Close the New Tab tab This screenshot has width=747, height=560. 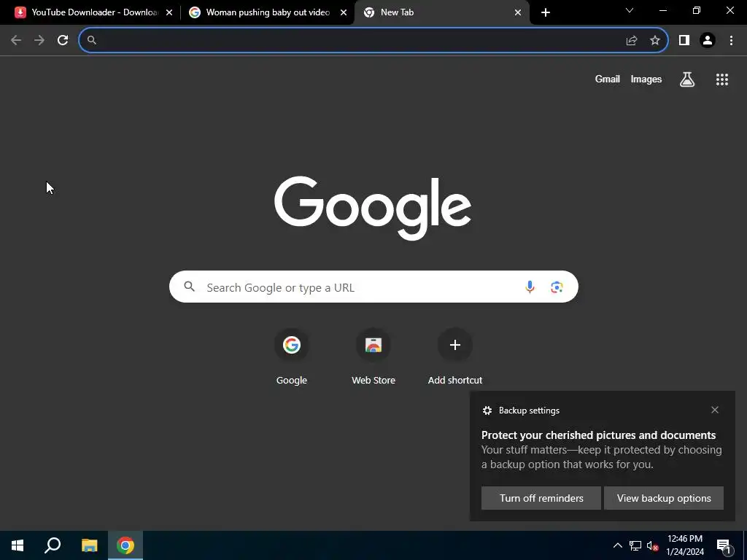(x=518, y=13)
